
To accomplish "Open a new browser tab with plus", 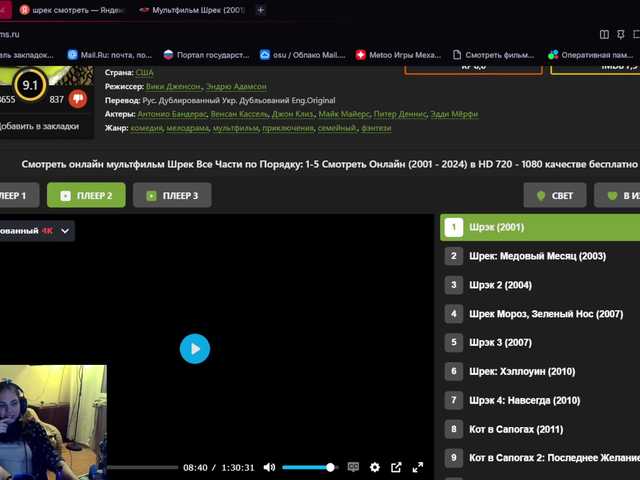I will (260, 10).
